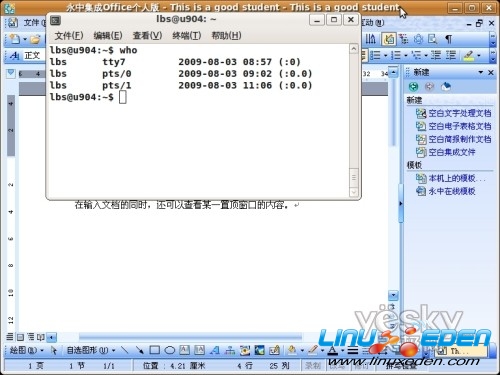Select the rectangle drawing tool
This screenshot has width=500, height=375.
[x=154, y=350]
